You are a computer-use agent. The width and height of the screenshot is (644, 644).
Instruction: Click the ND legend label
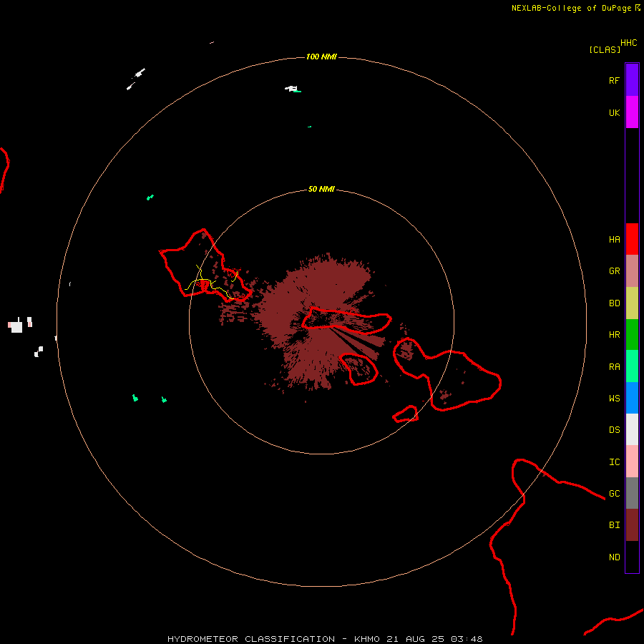point(615,557)
